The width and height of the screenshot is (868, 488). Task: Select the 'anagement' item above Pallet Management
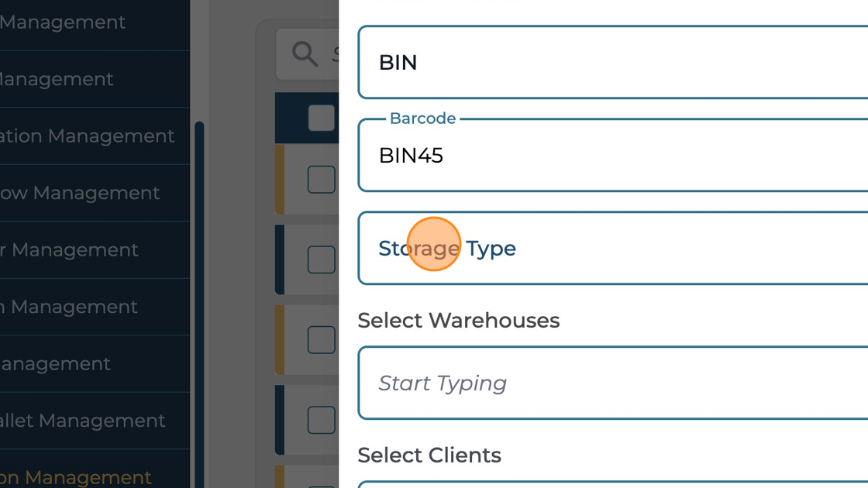click(55, 364)
